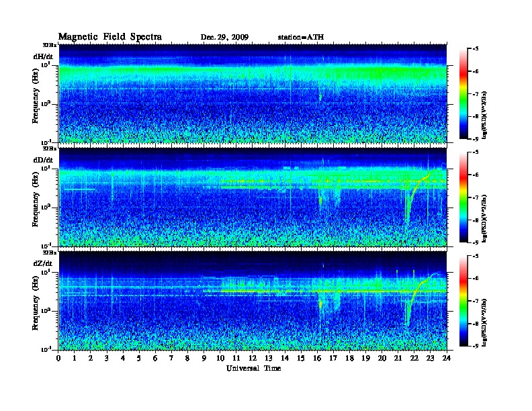Select the date 'Dec. 29, 2009'
Viewport: 532px width, 411px height.
224,38
